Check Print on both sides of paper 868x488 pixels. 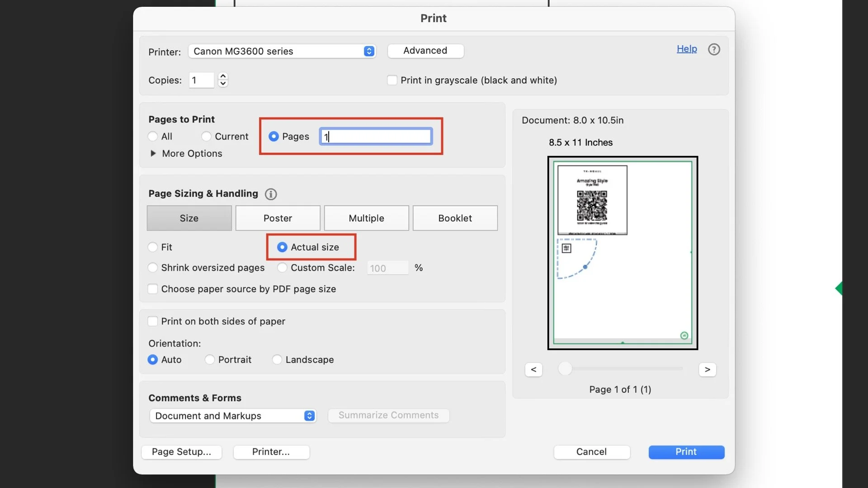(153, 321)
